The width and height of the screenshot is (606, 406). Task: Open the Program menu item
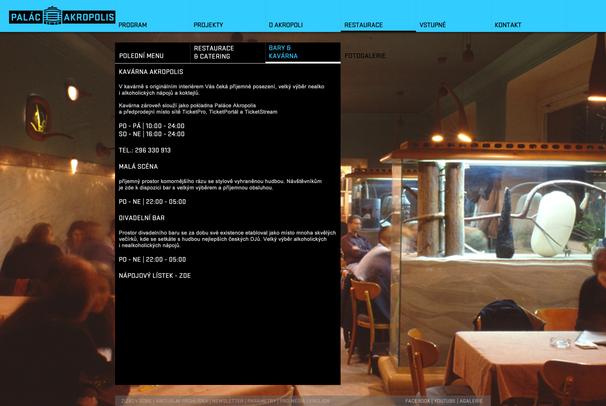pos(132,24)
